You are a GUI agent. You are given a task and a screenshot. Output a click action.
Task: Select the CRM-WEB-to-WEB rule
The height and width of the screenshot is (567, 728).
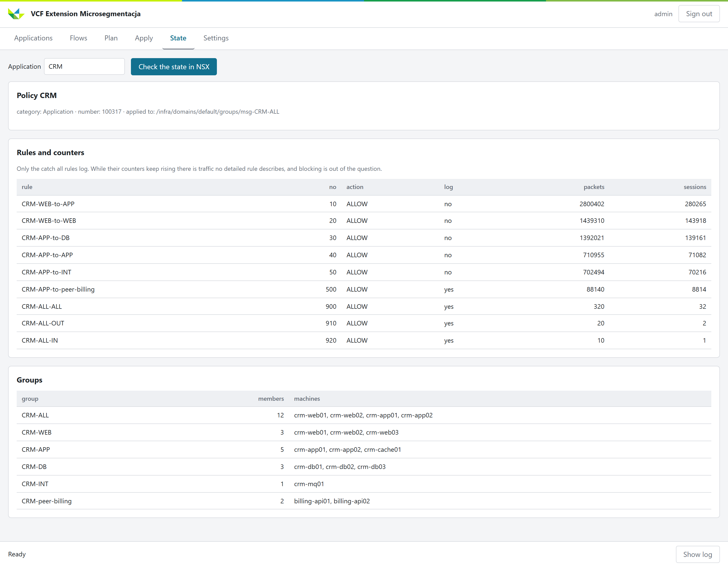[x=364, y=221]
